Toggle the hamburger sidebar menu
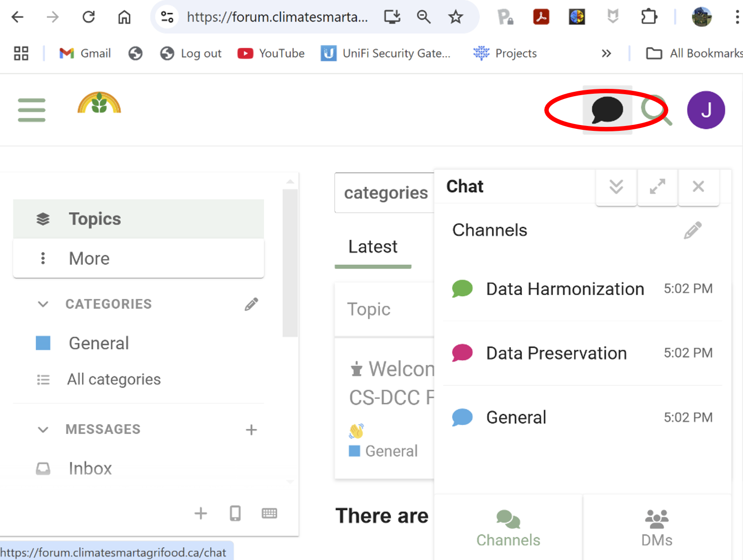743x560 pixels. click(32, 110)
